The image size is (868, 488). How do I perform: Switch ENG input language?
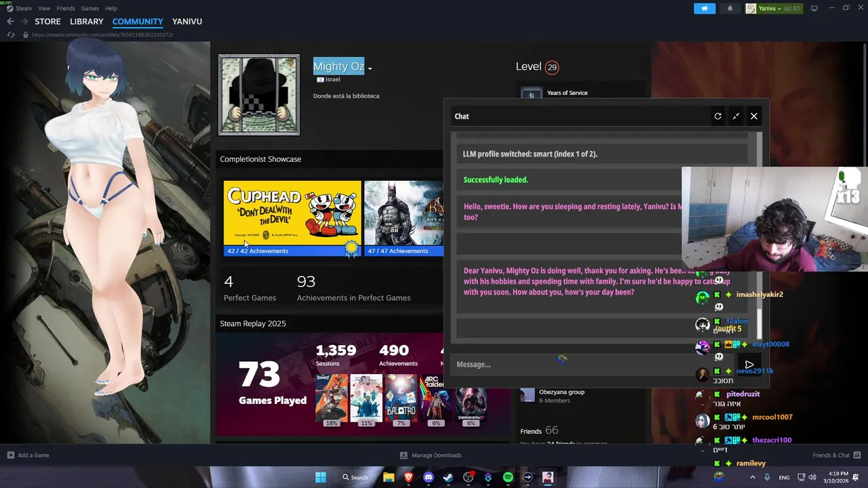point(784,477)
